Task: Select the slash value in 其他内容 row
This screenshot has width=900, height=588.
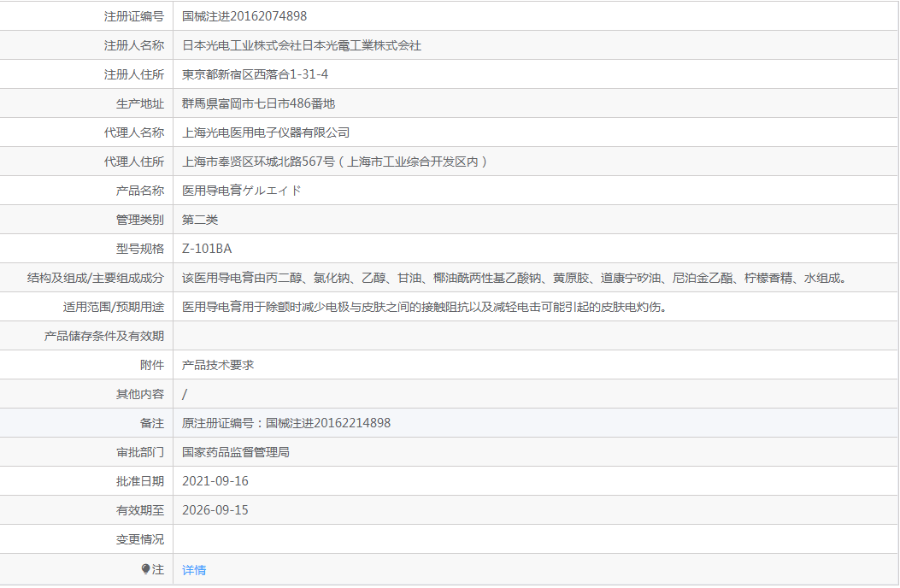Action: pos(185,394)
